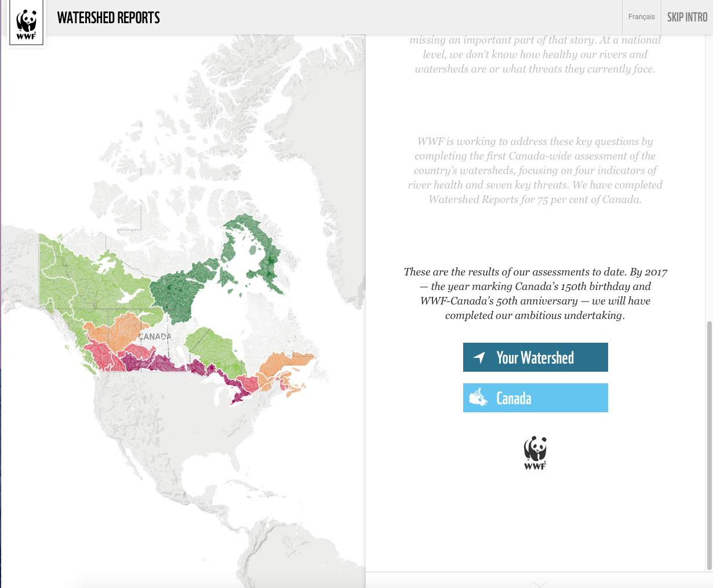Click the Canada map icon on the Canada button

click(x=478, y=398)
